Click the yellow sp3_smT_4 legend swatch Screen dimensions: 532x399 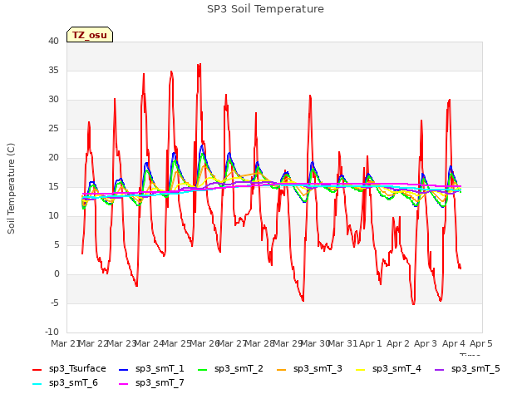pyautogui.click(x=360, y=370)
